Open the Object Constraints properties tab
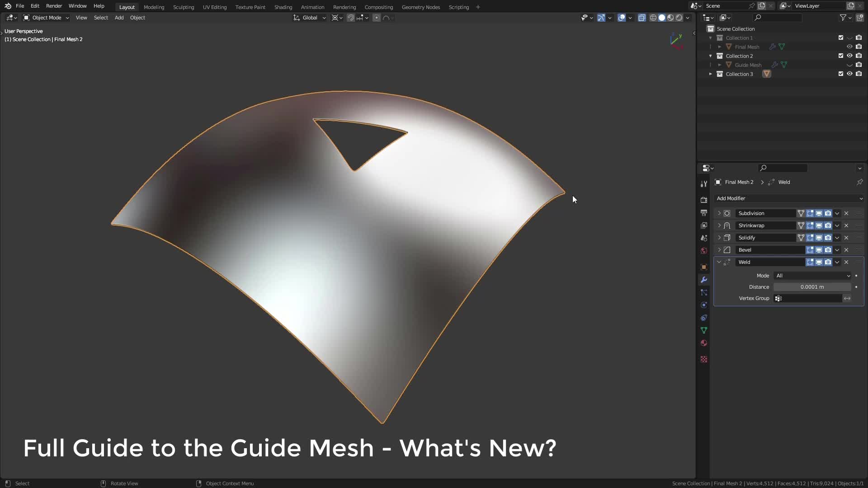Image resolution: width=868 pixels, height=488 pixels. 704,318
